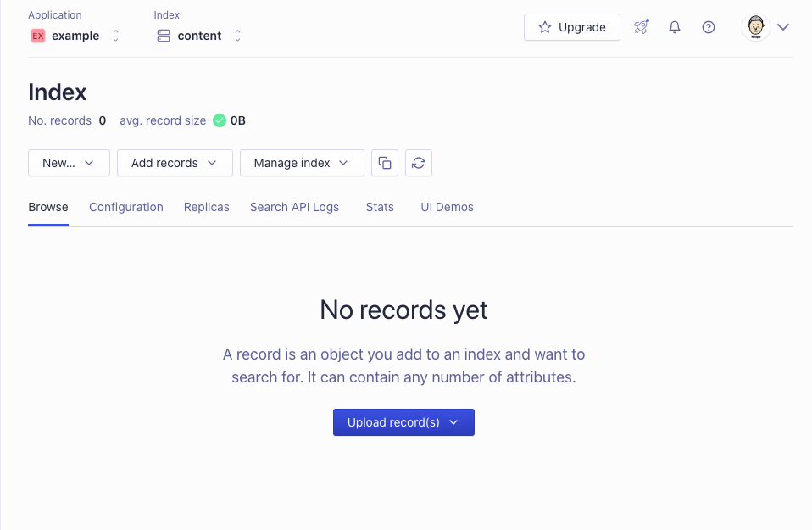Open the Search API Logs tab
Screen dimensions: 812x530
[x=294, y=207]
